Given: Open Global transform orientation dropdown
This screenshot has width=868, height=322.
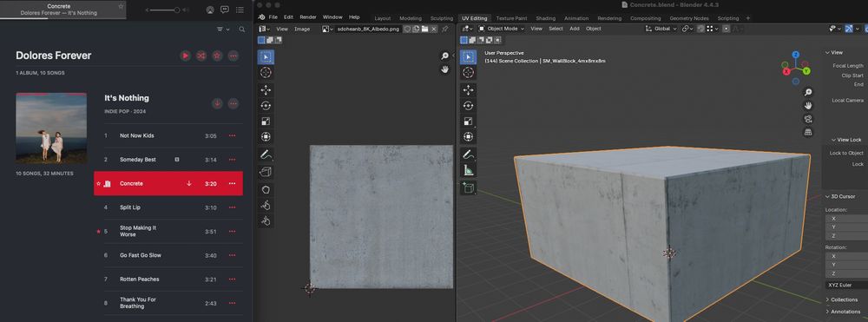Looking at the screenshot, I should coord(661,29).
